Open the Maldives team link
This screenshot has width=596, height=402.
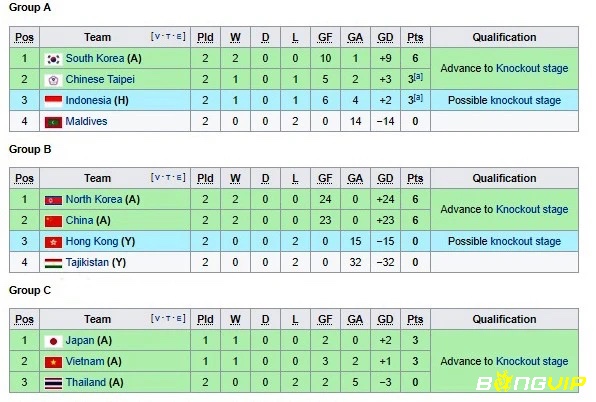pyautogui.click(x=86, y=121)
